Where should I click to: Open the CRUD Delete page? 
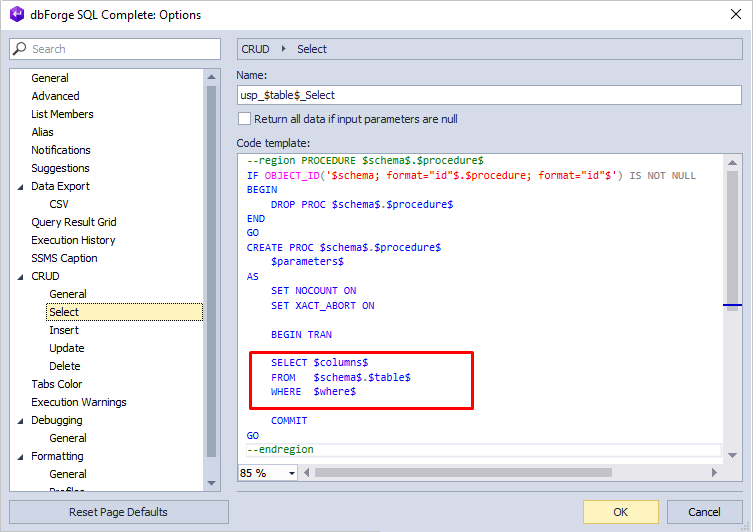pyautogui.click(x=65, y=366)
